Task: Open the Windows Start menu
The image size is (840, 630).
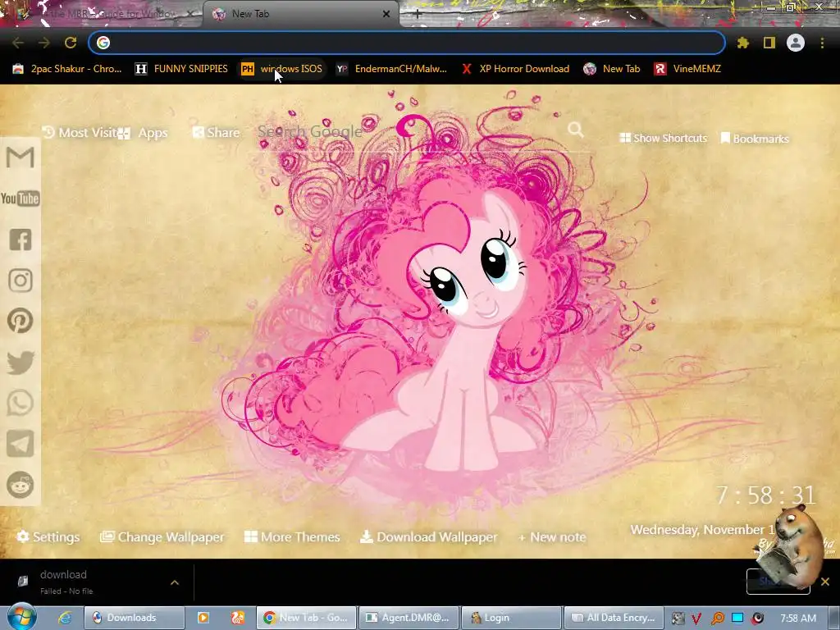Action: pos(21,617)
